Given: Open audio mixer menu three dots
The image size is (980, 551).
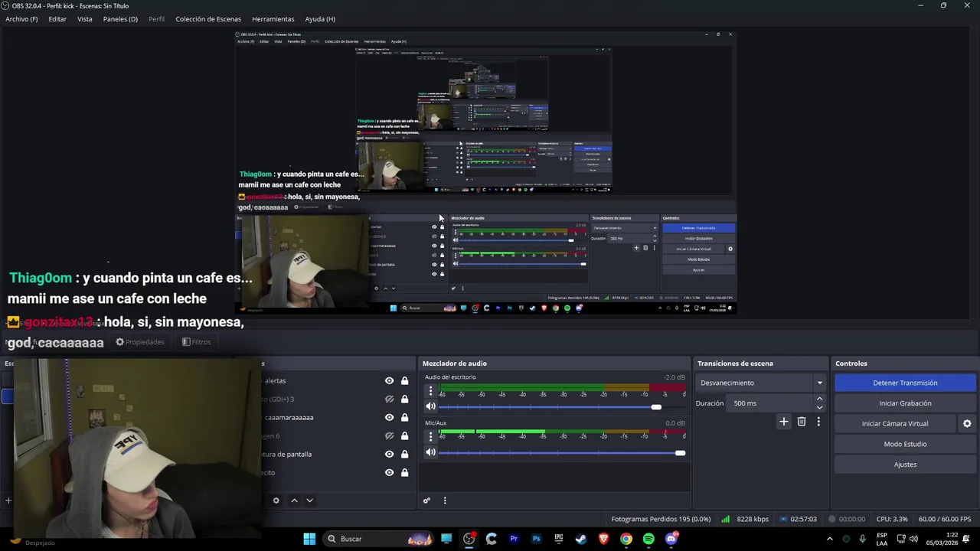Looking at the screenshot, I should pos(445,501).
